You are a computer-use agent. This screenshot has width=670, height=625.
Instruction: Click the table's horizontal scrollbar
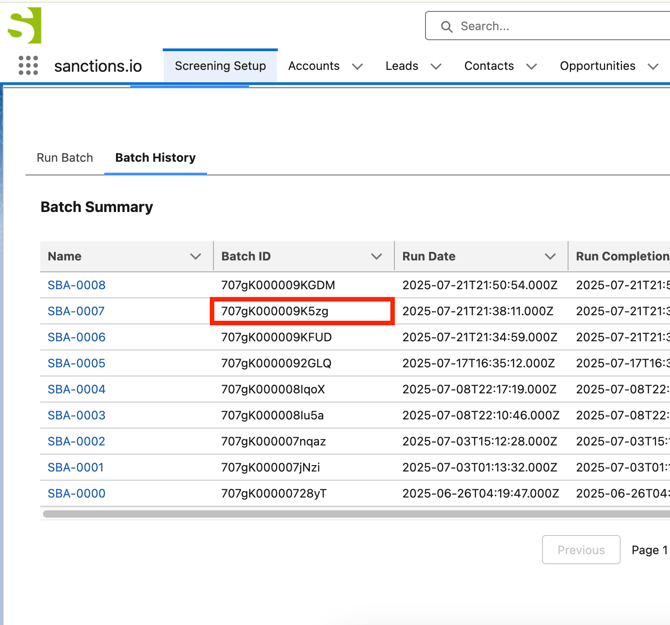(356, 513)
